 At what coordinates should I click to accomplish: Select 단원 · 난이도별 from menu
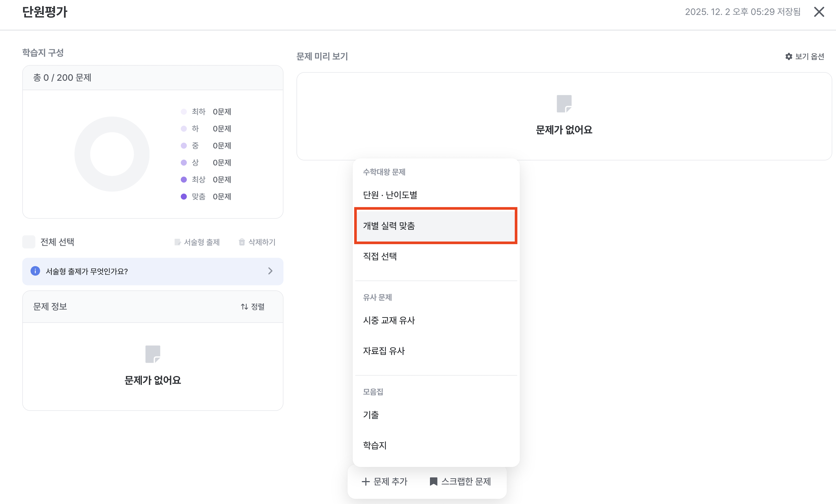tap(390, 195)
